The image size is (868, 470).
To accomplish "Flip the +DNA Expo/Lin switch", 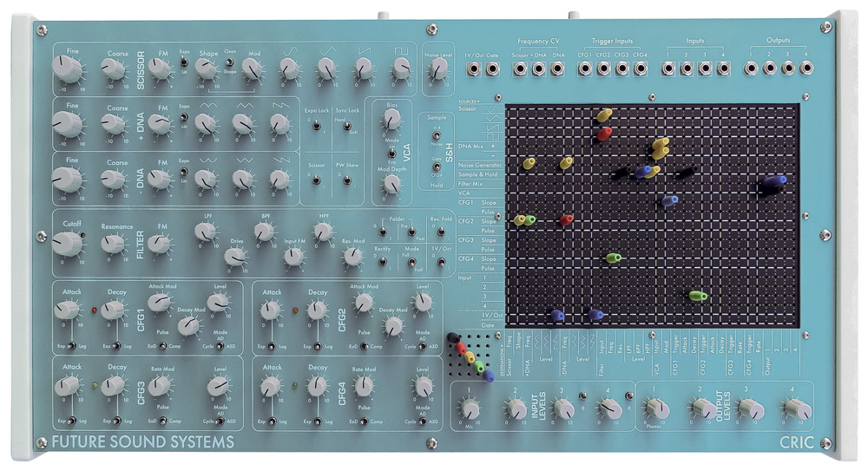I will click(x=184, y=117).
